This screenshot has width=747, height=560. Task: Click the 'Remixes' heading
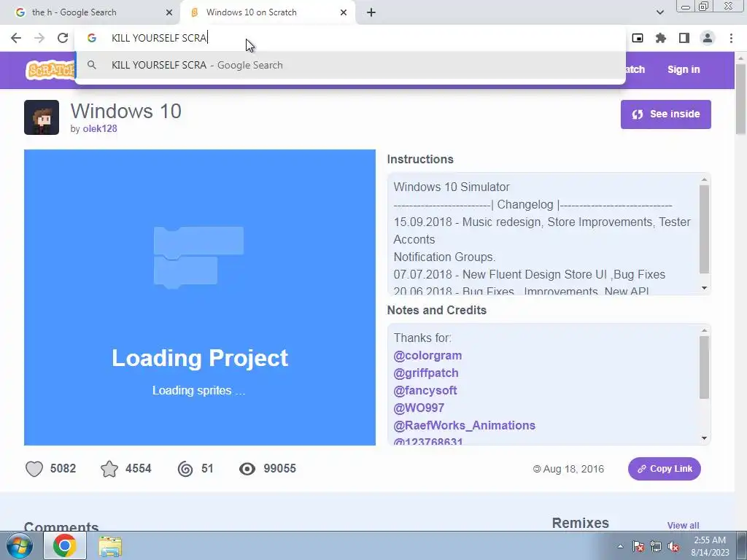pyautogui.click(x=580, y=523)
